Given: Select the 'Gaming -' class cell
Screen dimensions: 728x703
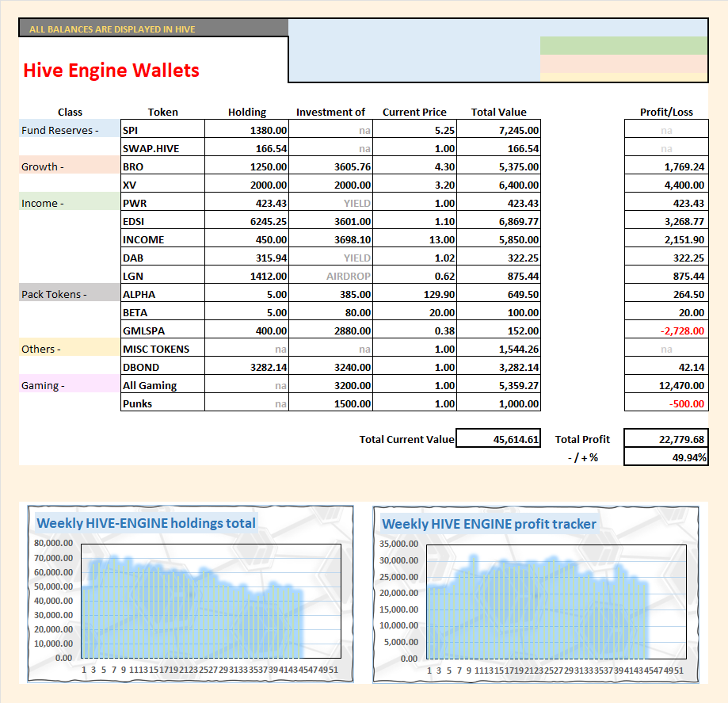Looking at the screenshot, I should click(69, 384).
